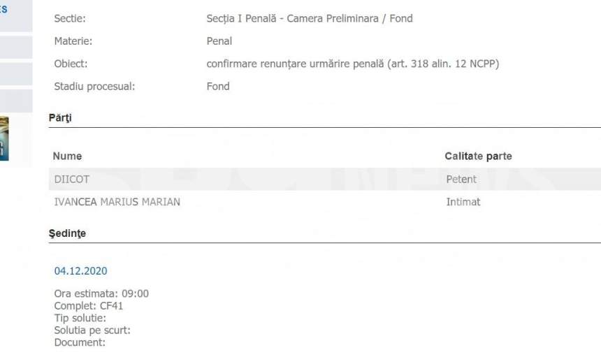Click the Secţia I Penală section value

pyautogui.click(x=309, y=19)
